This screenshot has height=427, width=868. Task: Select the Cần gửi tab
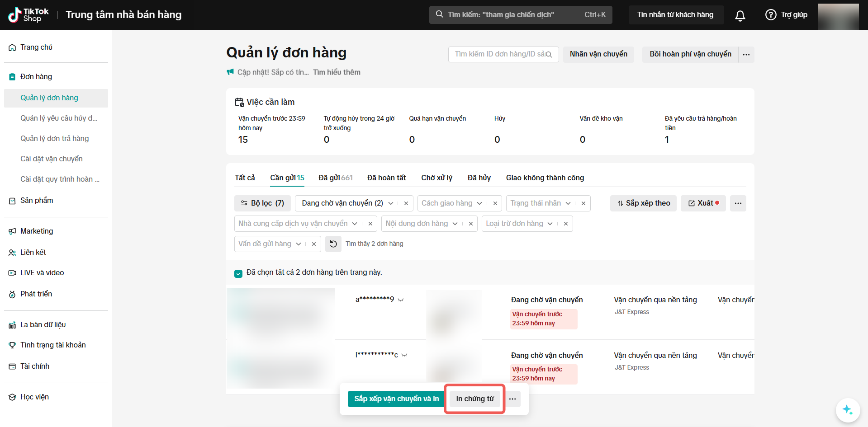click(x=287, y=178)
